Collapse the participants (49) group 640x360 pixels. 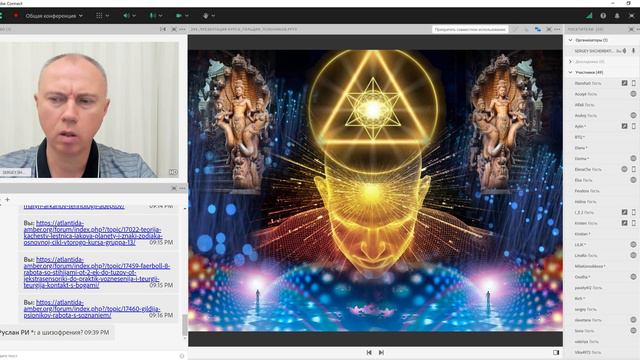point(571,72)
